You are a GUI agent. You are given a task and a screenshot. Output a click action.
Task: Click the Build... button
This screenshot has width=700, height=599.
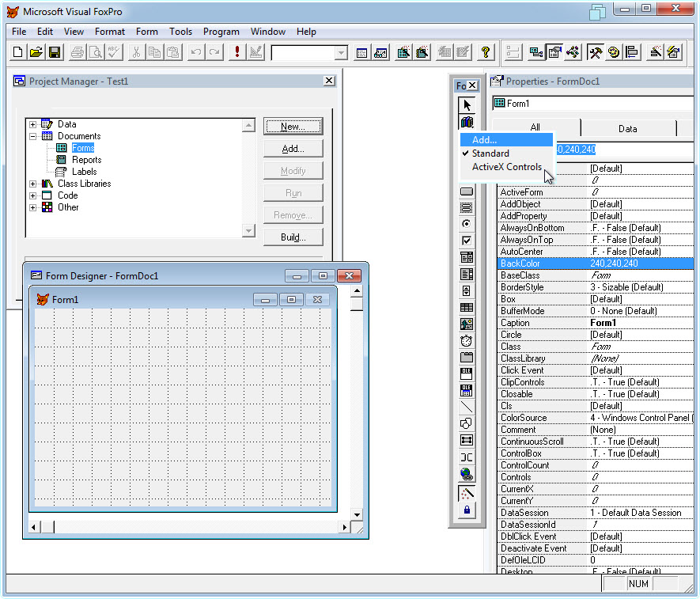point(293,237)
